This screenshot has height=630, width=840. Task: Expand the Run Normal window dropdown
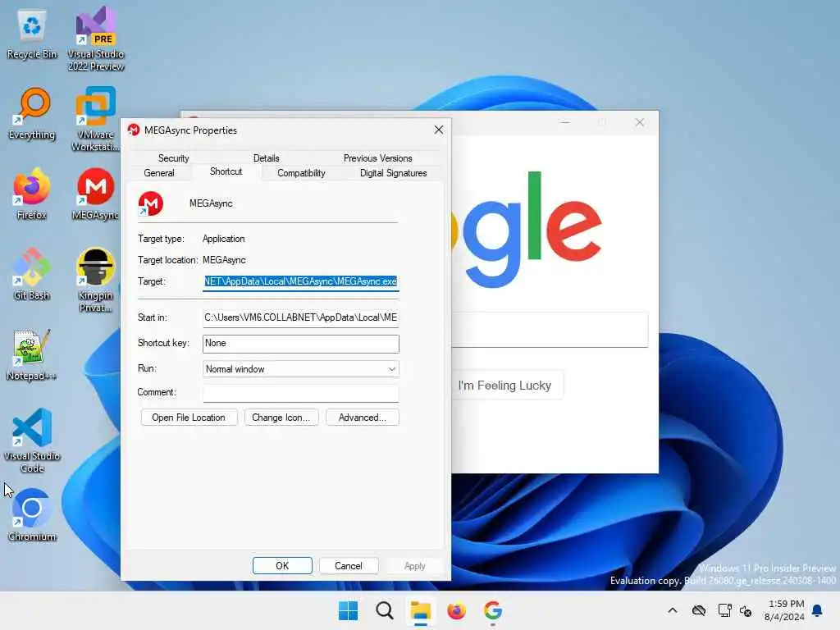tap(300, 369)
